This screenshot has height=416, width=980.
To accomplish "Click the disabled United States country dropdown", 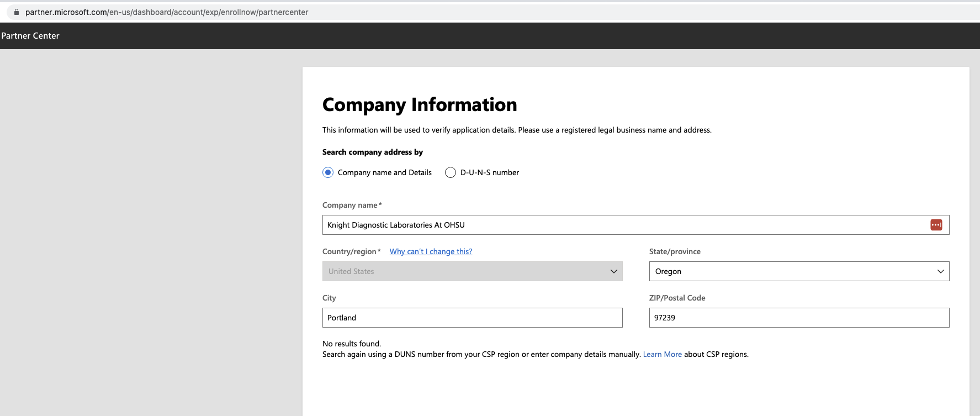I will pyautogui.click(x=472, y=271).
